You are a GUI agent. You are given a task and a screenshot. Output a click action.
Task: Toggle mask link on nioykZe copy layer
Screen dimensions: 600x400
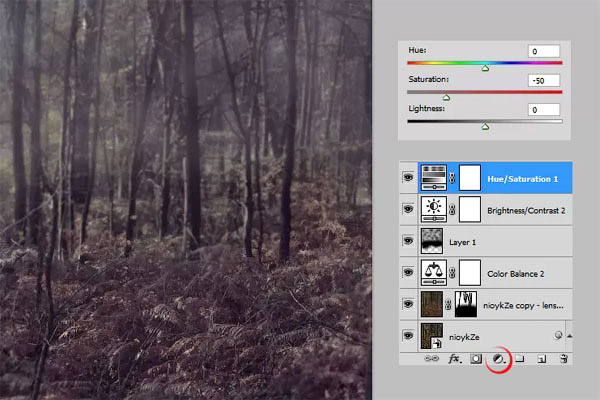click(448, 305)
